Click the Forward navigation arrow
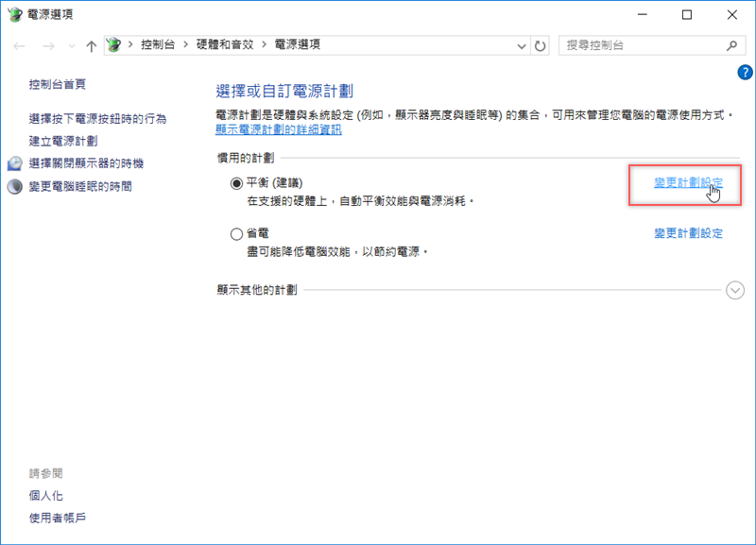 pyautogui.click(x=48, y=45)
